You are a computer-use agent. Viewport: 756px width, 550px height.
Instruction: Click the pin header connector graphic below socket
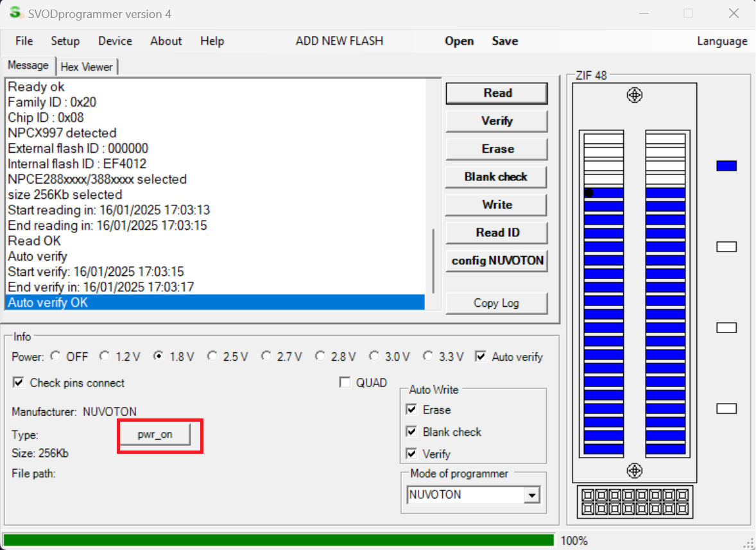[x=635, y=501]
